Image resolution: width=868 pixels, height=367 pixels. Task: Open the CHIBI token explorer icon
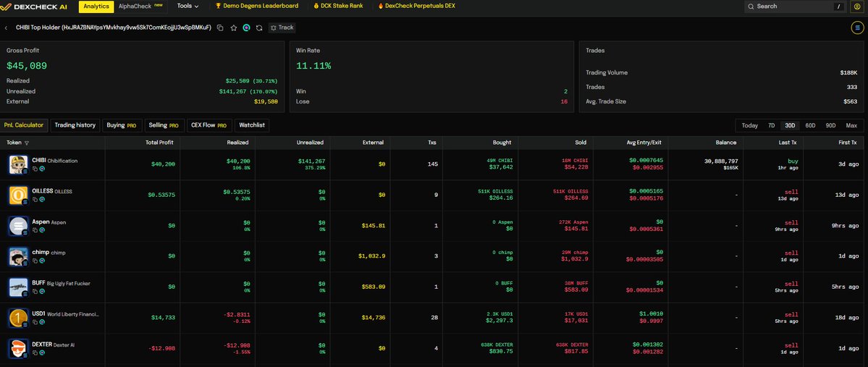pos(41,169)
